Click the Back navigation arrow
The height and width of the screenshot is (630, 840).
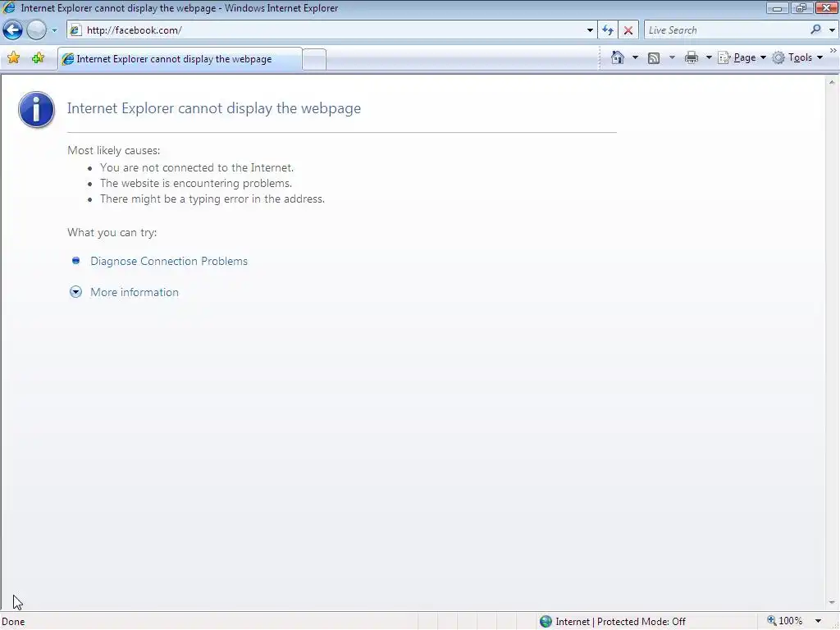tap(13, 30)
